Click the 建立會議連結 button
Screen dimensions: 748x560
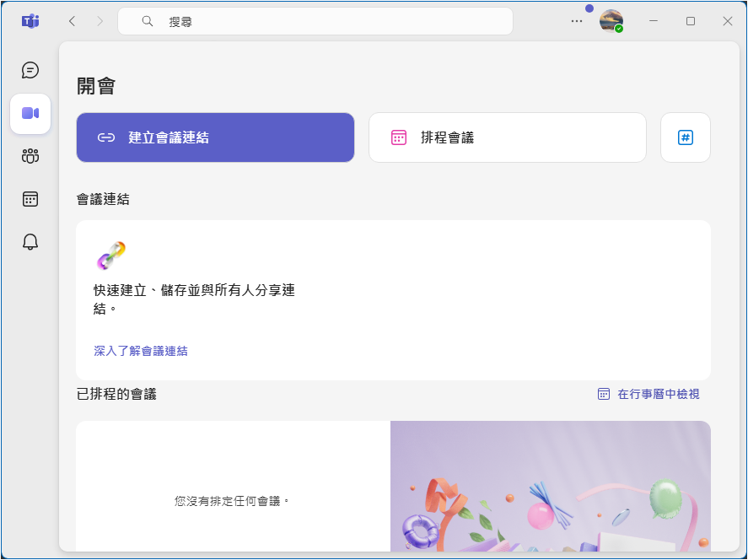(x=215, y=137)
